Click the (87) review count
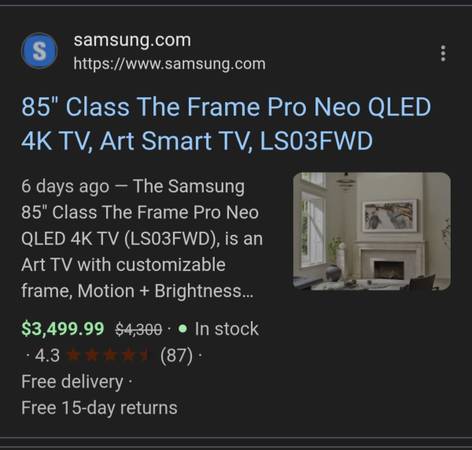472x450 pixels. click(176, 355)
